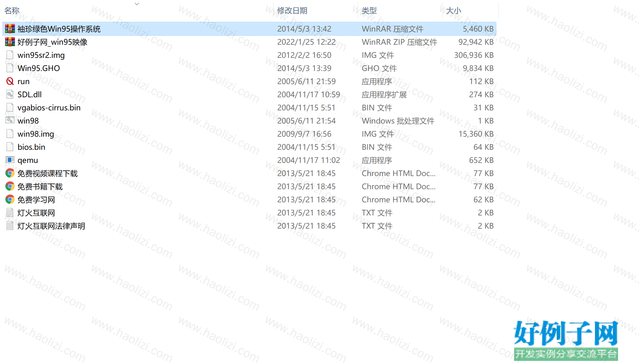Select the win98 batch file name
Screen dimensions: 639x364
coord(28,121)
